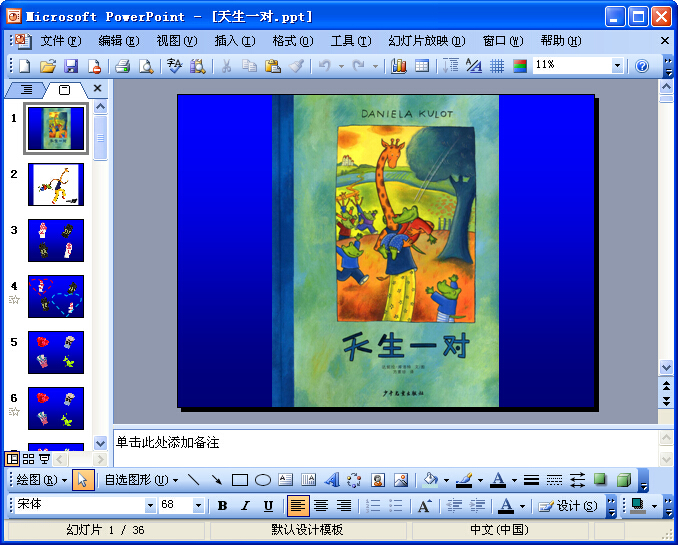Open the 插入 (Insert) menu

pyautogui.click(x=235, y=41)
